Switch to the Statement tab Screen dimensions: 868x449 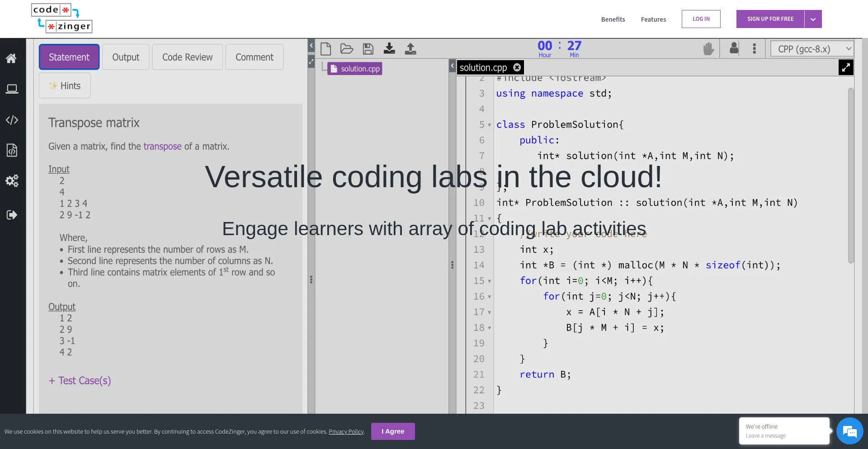click(69, 57)
